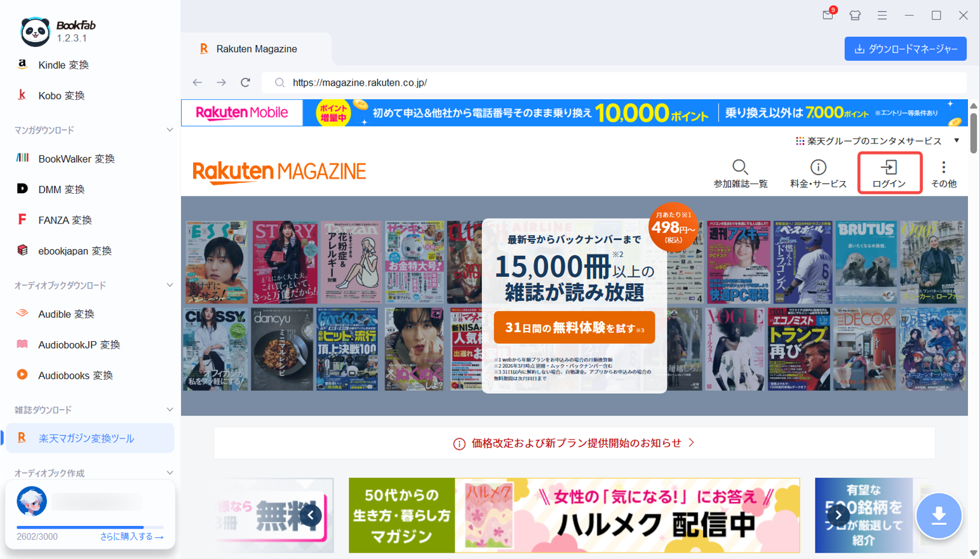Collapse オーディオブックダウンロード section
Screen dimensions: 980x559
pos(170,285)
